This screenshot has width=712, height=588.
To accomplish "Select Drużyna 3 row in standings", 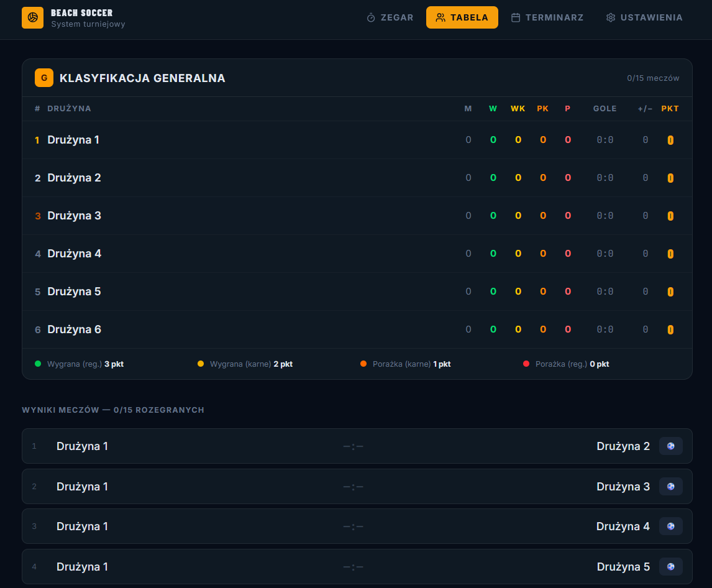I will click(x=357, y=216).
